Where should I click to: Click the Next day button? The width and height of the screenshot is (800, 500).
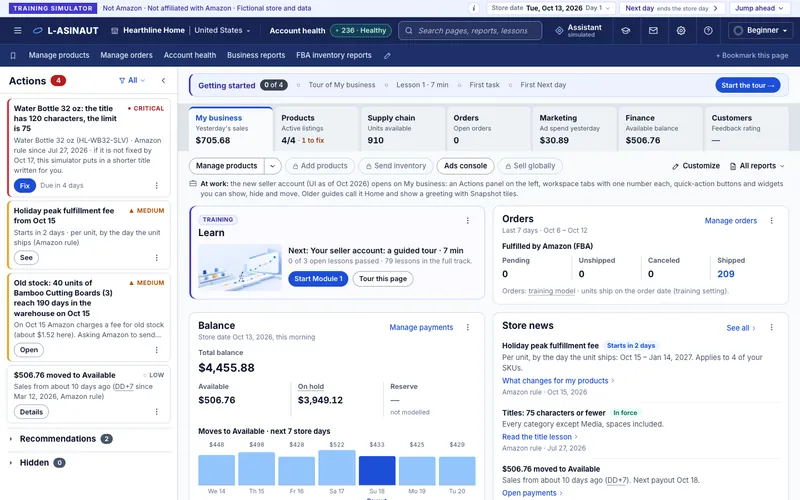(671, 8)
